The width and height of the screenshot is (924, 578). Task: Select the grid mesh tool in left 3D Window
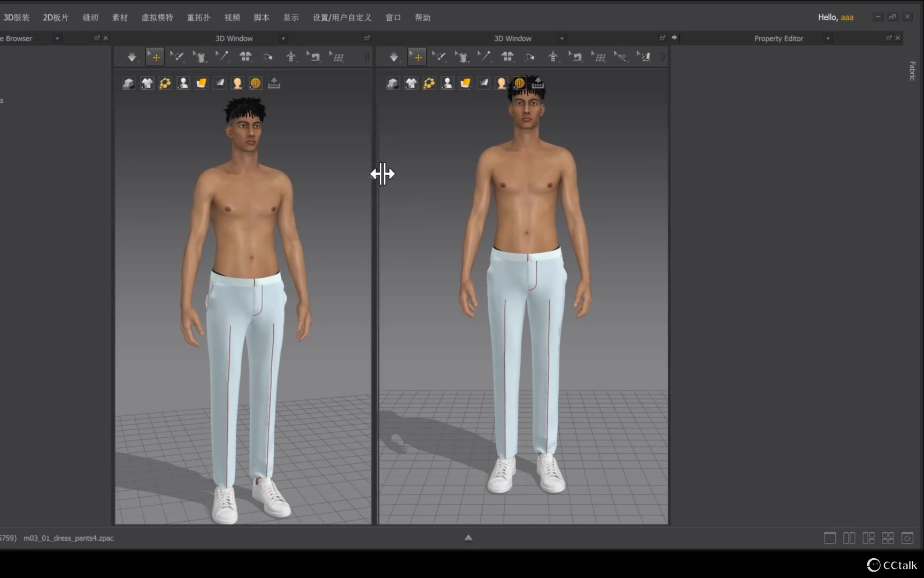pos(337,57)
